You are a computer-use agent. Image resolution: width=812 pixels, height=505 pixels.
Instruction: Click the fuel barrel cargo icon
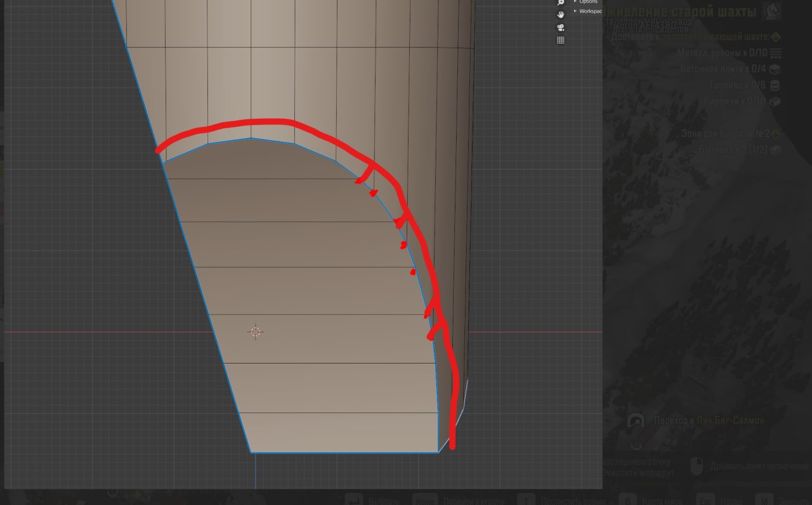click(775, 85)
